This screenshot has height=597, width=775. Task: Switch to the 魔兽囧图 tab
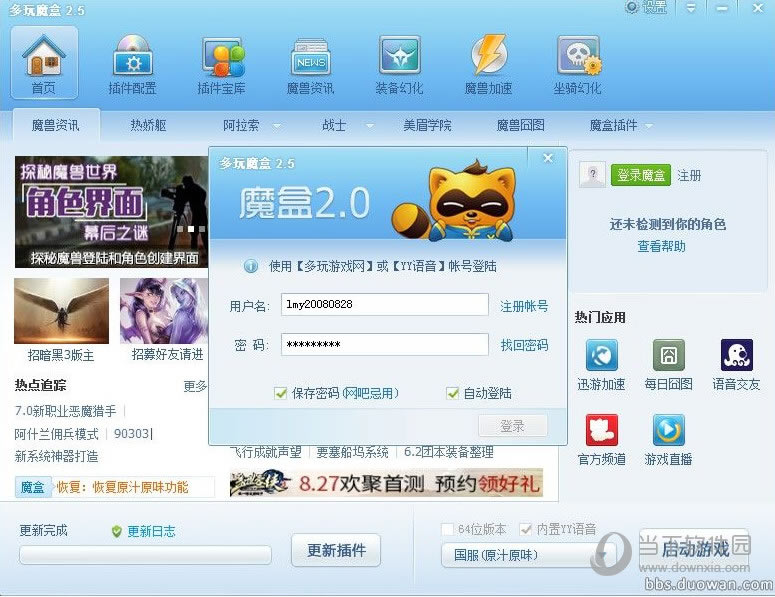tap(520, 126)
